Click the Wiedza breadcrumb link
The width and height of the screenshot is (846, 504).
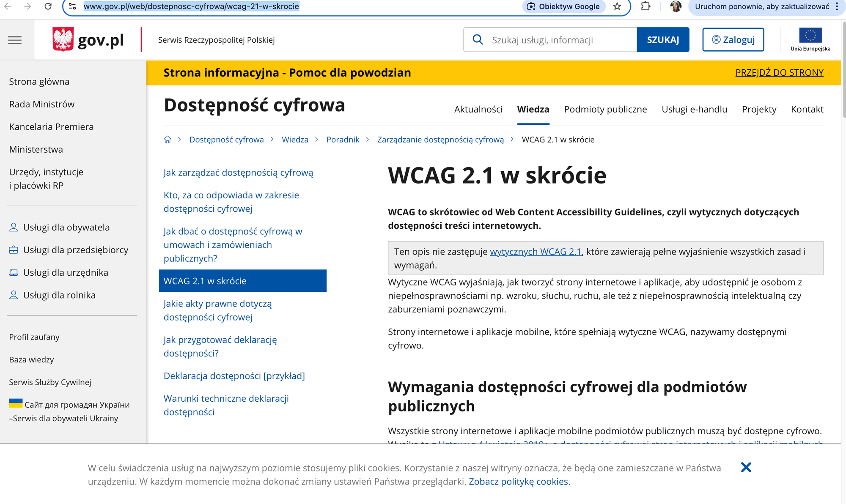(295, 140)
